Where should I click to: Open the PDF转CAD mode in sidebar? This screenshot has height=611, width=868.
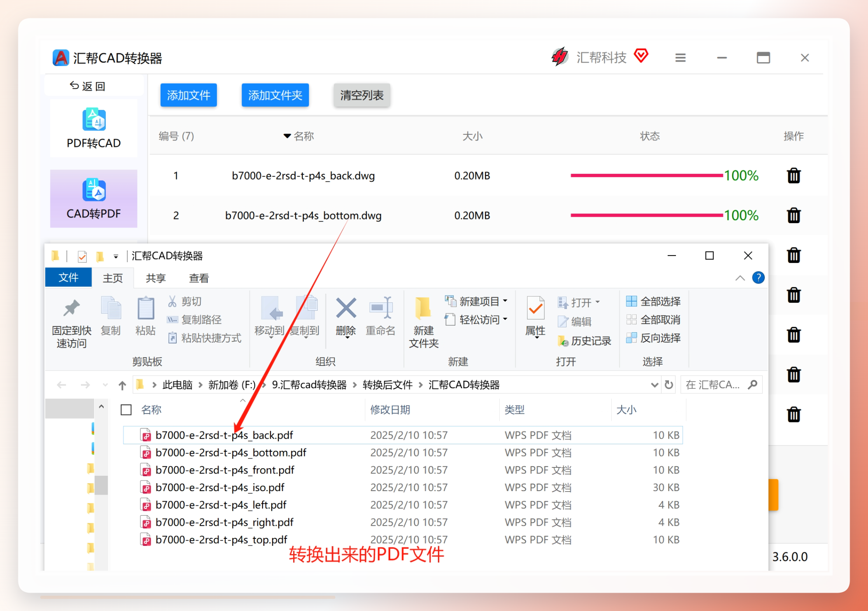click(94, 128)
